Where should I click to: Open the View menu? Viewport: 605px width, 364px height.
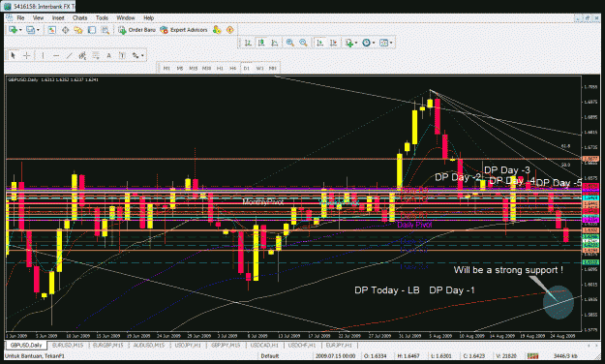pos(38,17)
